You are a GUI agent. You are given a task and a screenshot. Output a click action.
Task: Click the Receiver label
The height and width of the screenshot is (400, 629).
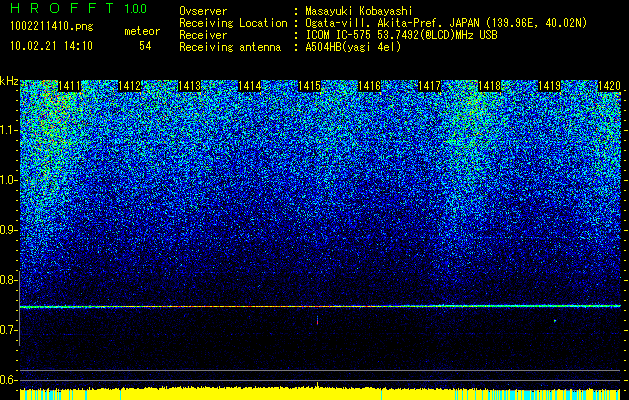(203, 35)
